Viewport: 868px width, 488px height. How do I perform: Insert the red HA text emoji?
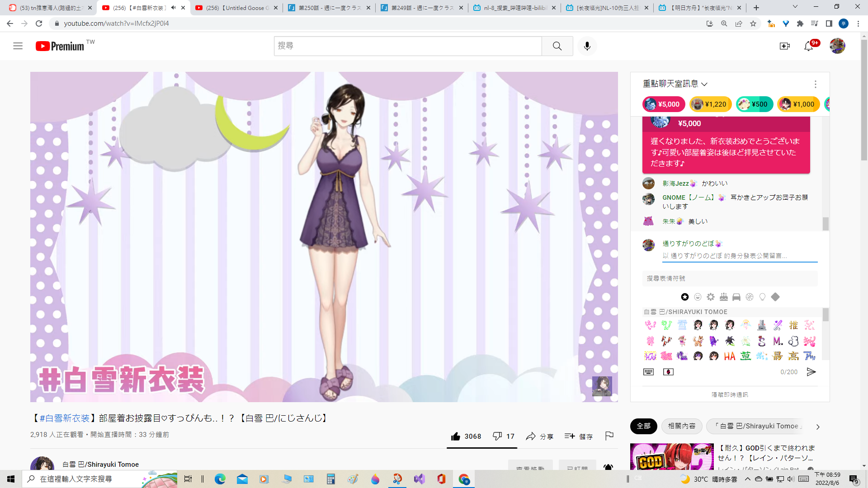tap(730, 356)
